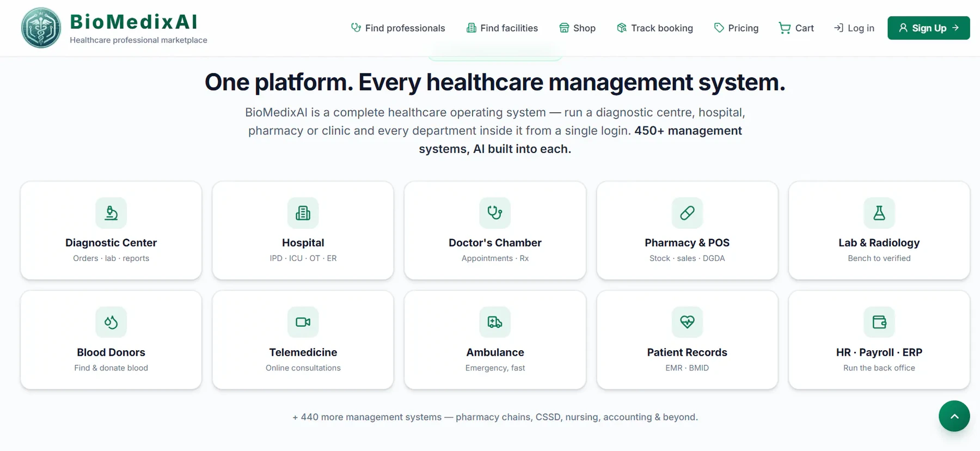The width and height of the screenshot is (980, 451).
Task: Click the Hospital building icon
Action: point(303,213)
